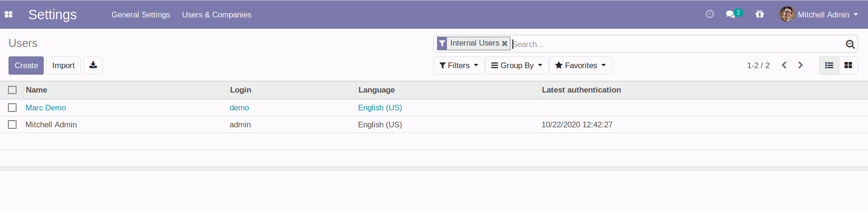This screenshot has height=210, width=868.
Task: Click the 'admin' login cell
Action: pyautogui.click(x=240, y=124)
